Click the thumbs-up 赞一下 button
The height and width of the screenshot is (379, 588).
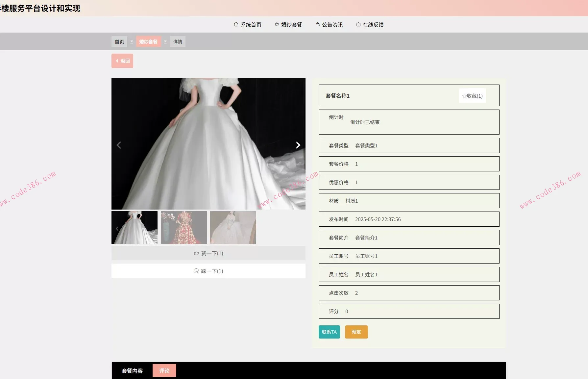(x=208, y=253)
